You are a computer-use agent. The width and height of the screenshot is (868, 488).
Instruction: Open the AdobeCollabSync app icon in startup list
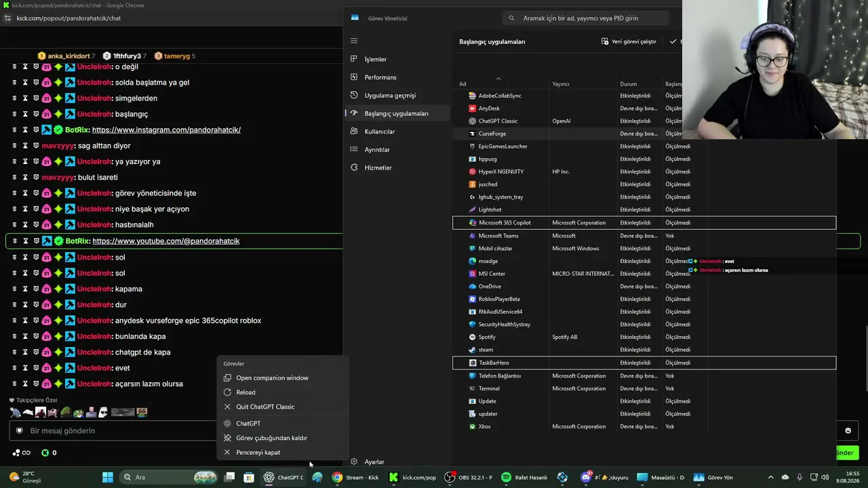click(473, 96)
